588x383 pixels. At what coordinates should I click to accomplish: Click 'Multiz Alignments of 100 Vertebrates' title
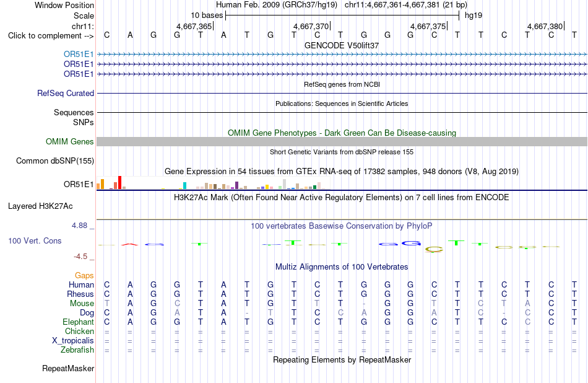pyautogui.click(x=342, y=267)
